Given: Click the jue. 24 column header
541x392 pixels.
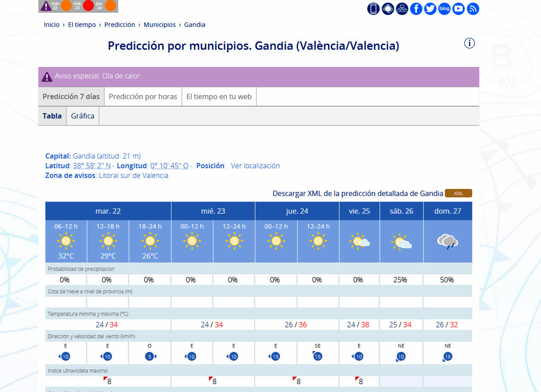Looking at the screenshot, I should pos(297,211).
